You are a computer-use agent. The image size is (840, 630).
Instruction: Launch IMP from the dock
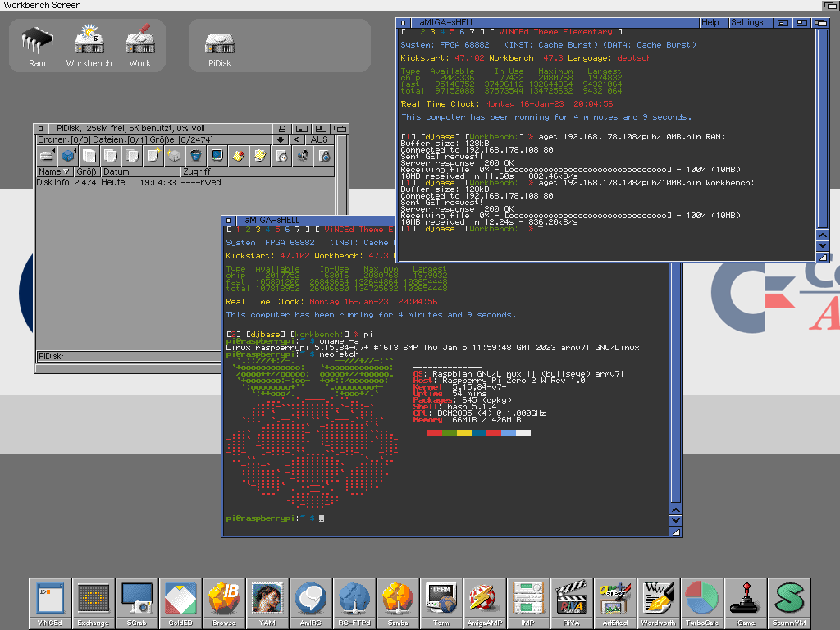coord(527,602)
